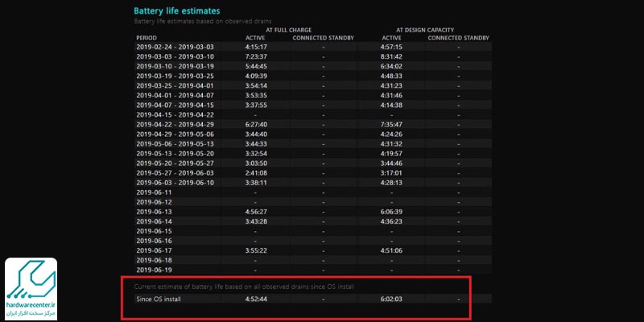
Task: Click the period "2019-05-20 - 2019-05-27"
Action: pyautogui.click(x=175, y=163)
